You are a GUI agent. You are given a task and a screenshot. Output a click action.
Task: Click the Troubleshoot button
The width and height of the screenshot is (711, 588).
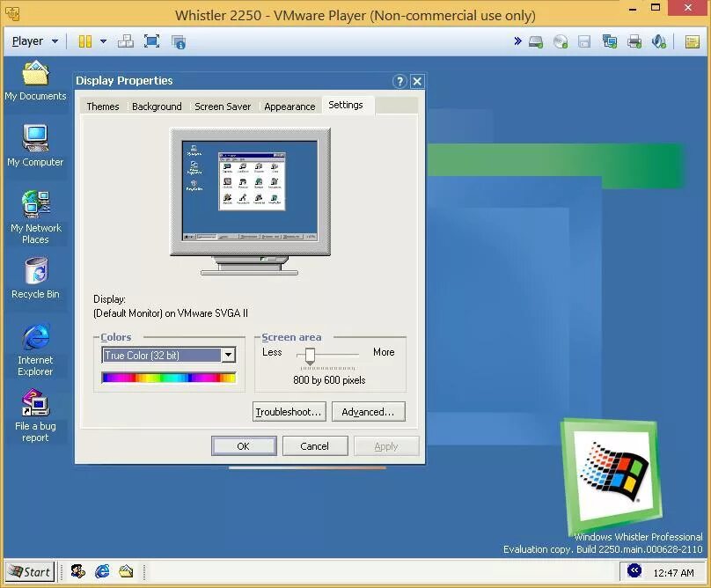(x=289, y=411)
